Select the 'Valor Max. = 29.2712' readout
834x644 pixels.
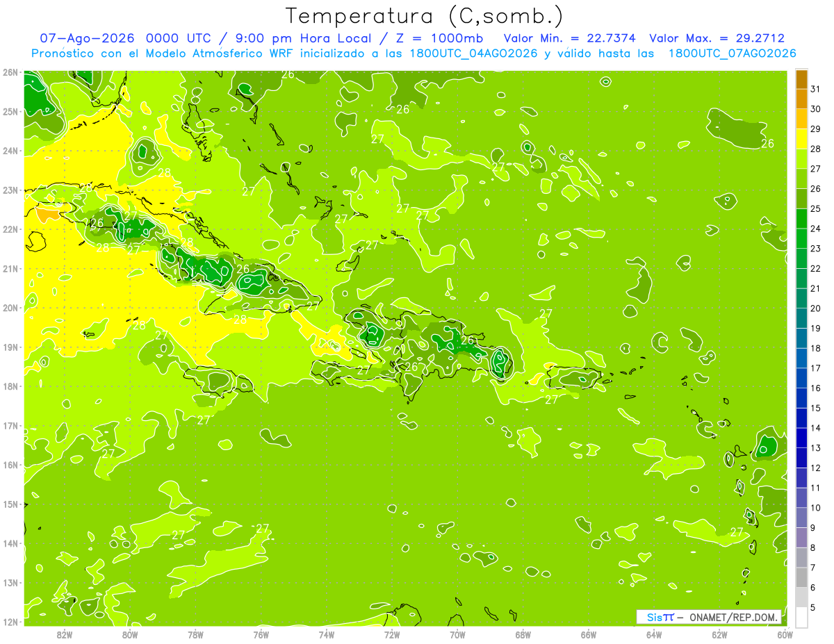click(717, 38)
